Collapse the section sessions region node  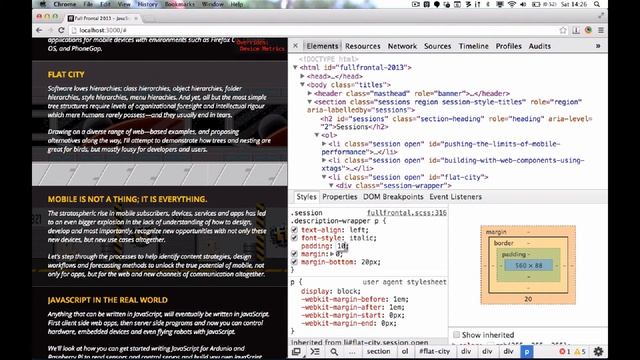point(310,102)
